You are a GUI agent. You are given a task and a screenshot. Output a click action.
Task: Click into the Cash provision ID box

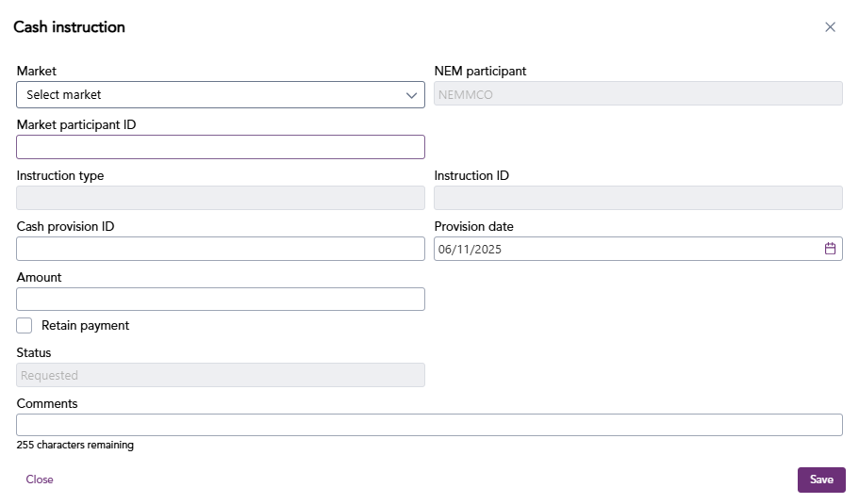tap(221, 249)
